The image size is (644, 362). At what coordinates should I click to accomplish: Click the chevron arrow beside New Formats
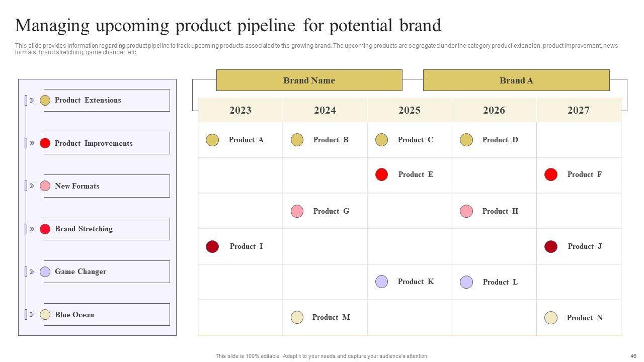point(32,186)
